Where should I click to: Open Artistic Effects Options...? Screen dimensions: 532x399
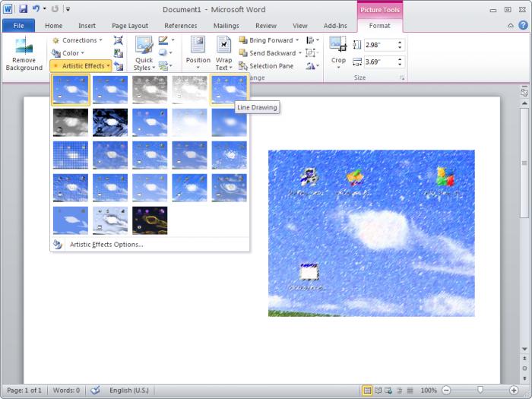pos(106,245)
